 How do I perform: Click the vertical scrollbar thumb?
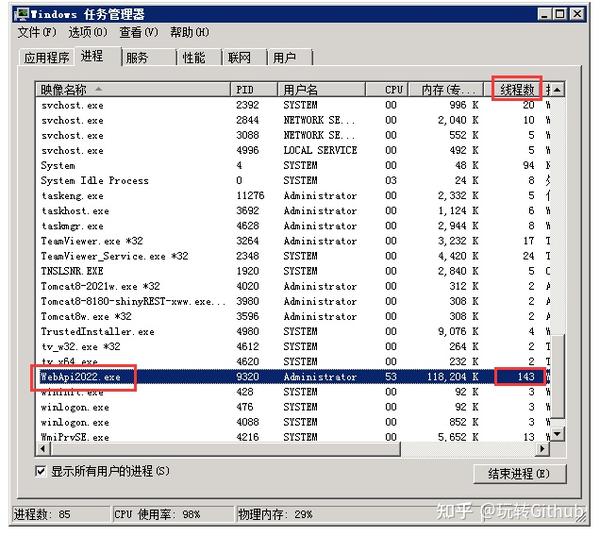pos(557,376)
